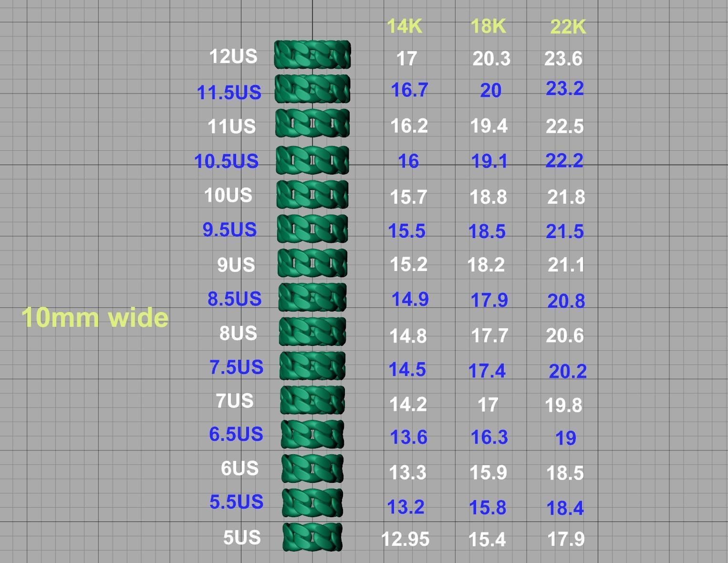The width and height of the screenshot is (728, 563).
Task: Select the 9.5US ring model
Action: pyautogui.click(x=312, y=229)
